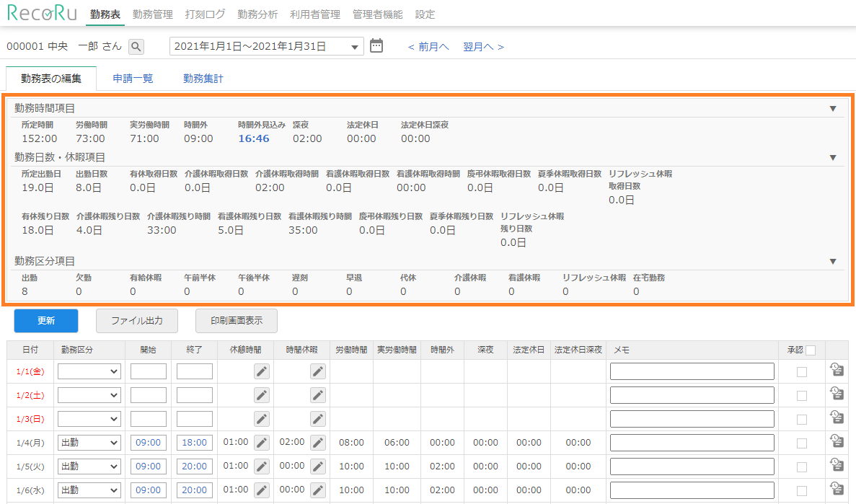Open history icon for 1/5(火) row
This screenshot has width=856, height=504.
[837, 465]
